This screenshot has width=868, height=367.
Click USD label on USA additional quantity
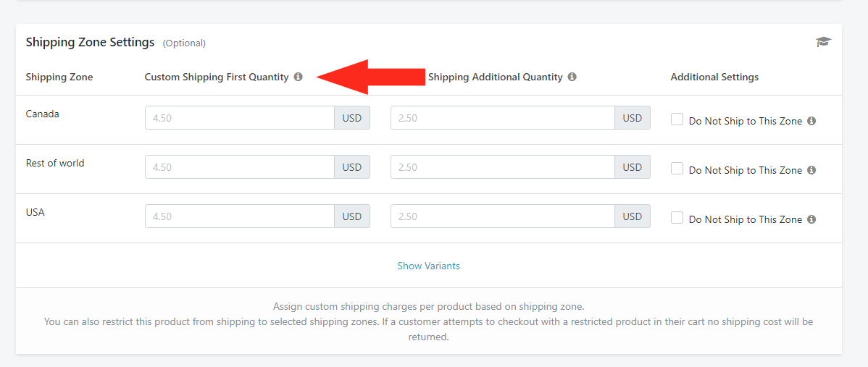click(633, 216)
